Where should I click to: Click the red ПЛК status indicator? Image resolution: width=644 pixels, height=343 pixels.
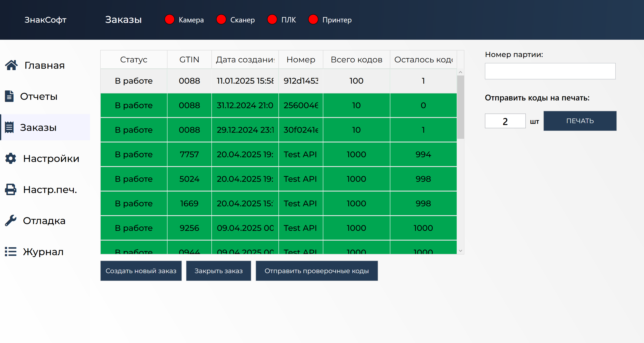click(x=272, y=19)
